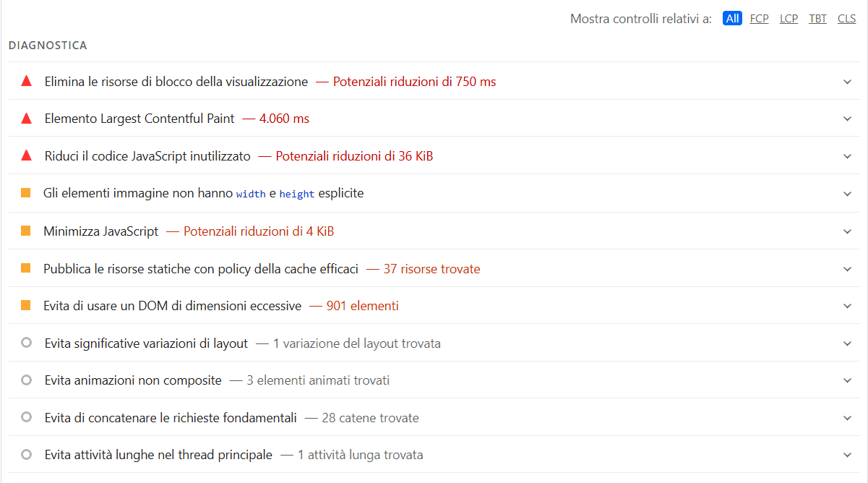Click the red triangle next to Largest Contentful Paint
Image resolution: width=868 pixels, height=483 pixels.
[x=26, y=119]
